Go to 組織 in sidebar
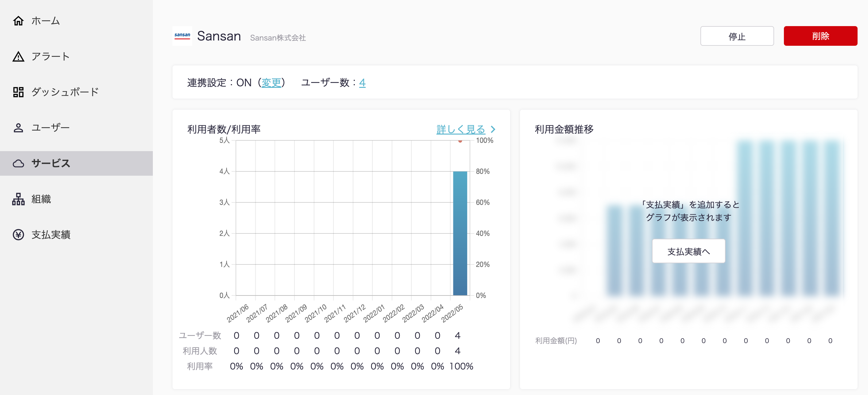This screenshot has width=868, height=395. (41, 199)
